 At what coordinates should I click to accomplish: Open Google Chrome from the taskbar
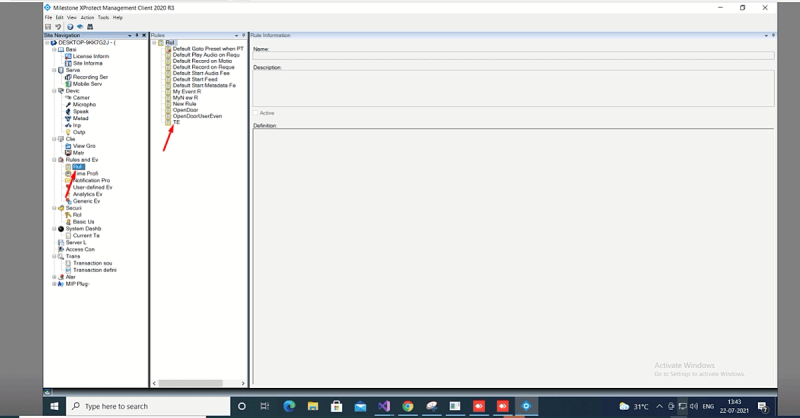pos(408,406)
